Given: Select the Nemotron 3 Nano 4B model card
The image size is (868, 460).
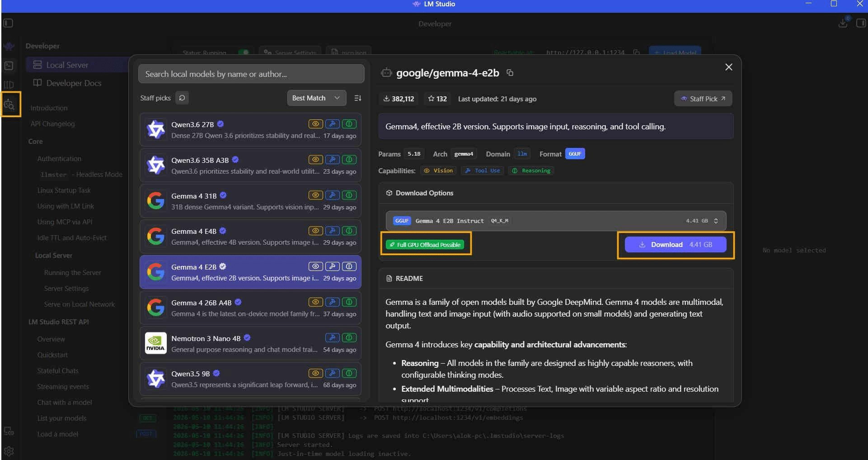Looking at the screenshot, I should pyautogui.click(x=250, y=343).
